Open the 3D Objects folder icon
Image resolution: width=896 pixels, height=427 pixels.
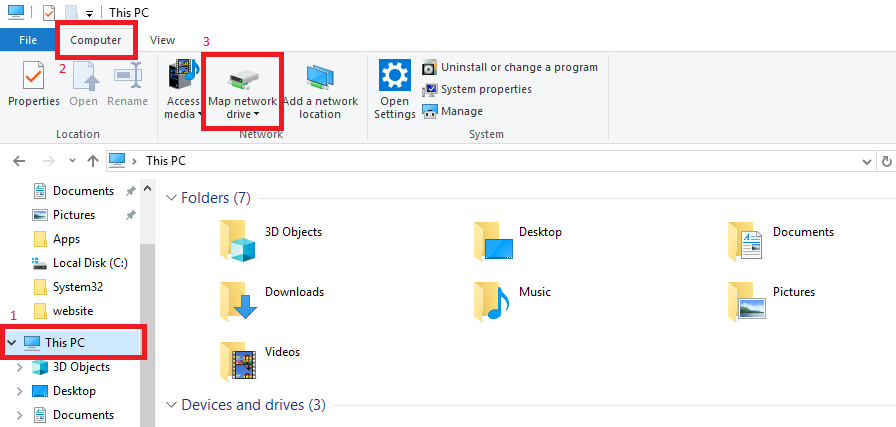238,240
